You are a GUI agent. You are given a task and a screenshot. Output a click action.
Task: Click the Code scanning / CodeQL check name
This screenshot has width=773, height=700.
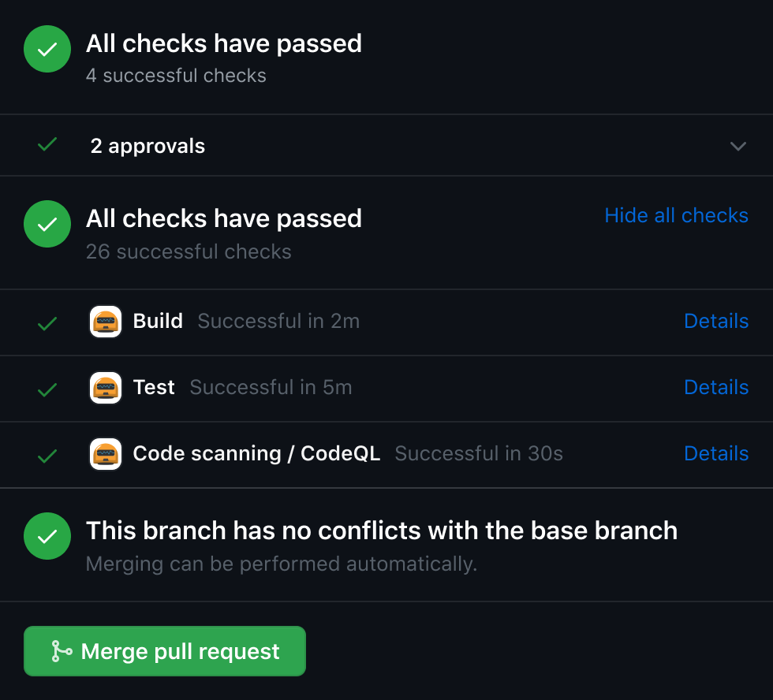(x=256, y=453)
